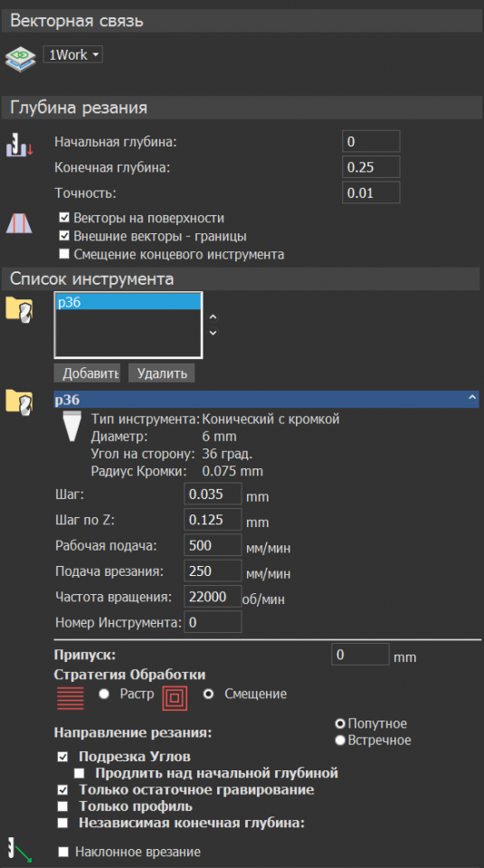Click the Конечная глубина input field
This screenshot has width=484, height=868.
pyautogui.click(x=371, y=167)
